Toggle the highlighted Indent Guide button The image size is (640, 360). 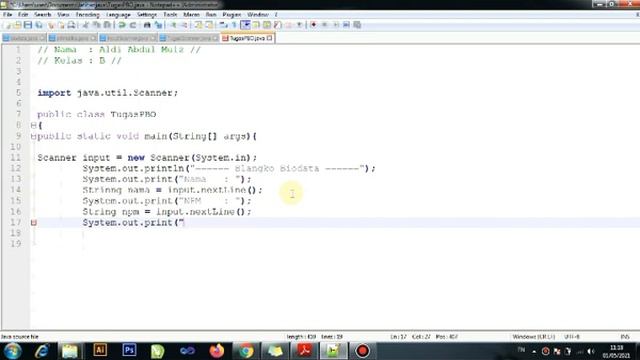pyautogui.click(x=245, y=25)
